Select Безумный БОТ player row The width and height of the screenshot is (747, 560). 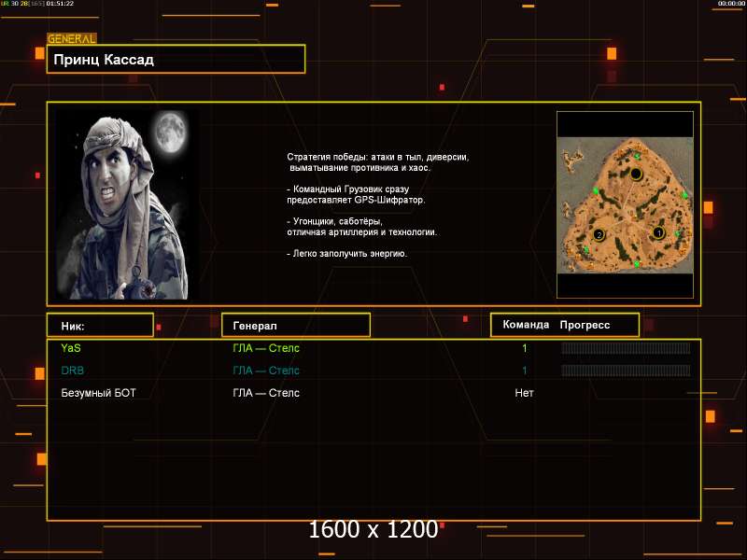pyautogui.click(x=98, y=393)
